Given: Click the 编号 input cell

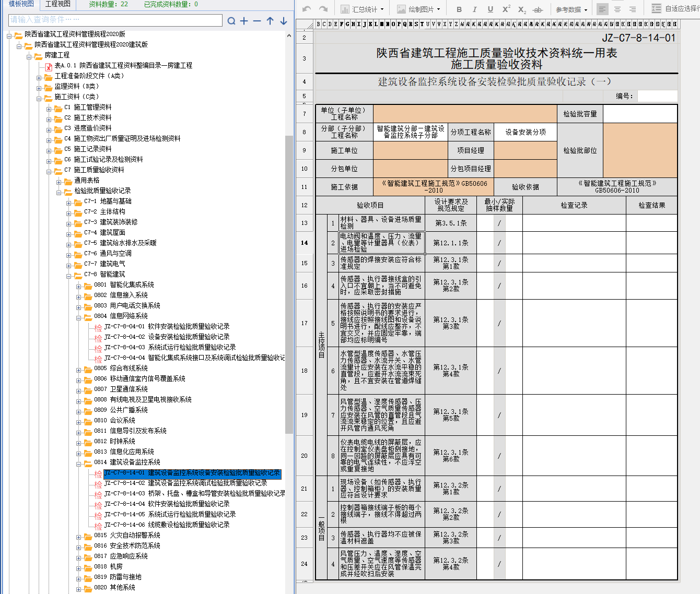Looking at the screenshot, I should coord(657,96).
